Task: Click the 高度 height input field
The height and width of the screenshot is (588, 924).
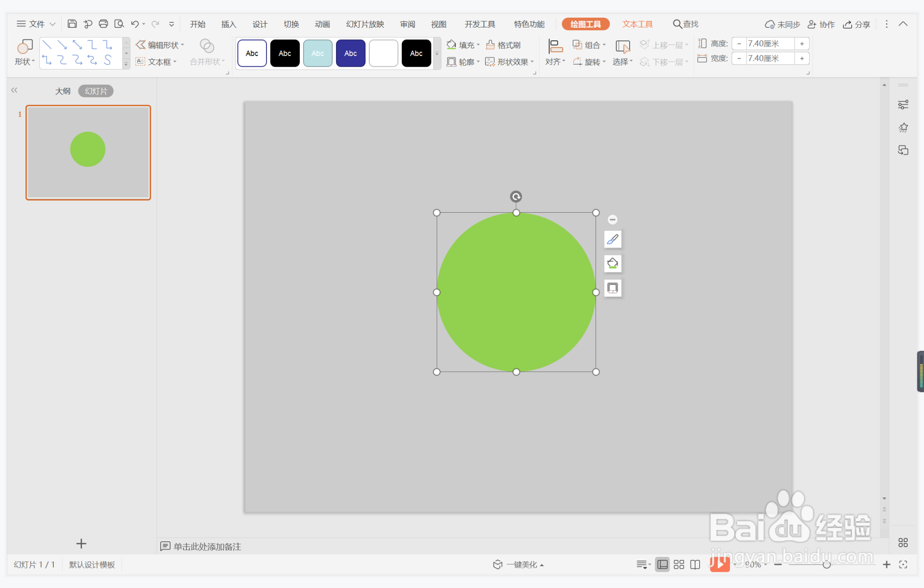Action: [x=770, y=44]
